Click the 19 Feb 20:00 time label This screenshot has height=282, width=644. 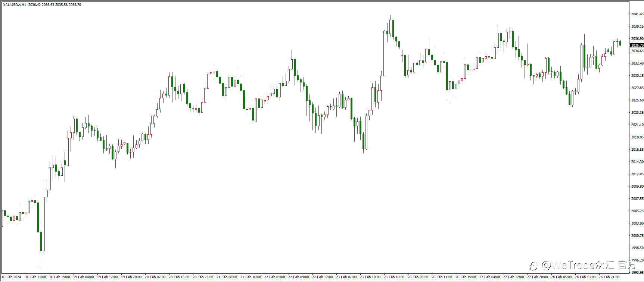[x=131, y=277]
